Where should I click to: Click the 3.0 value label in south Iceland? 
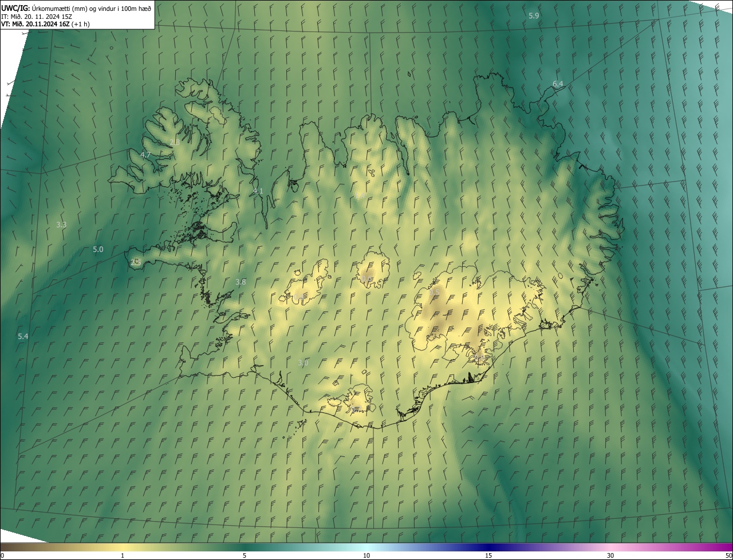[303, 363]
